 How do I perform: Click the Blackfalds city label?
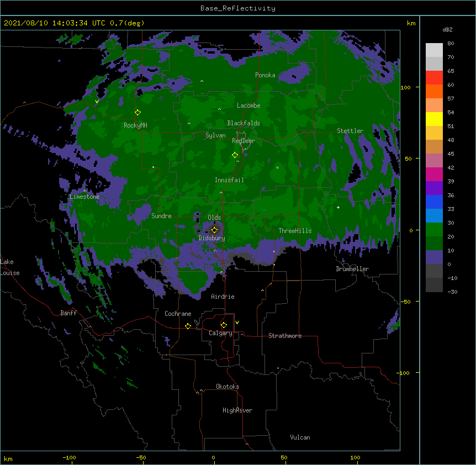coord(244,123)
